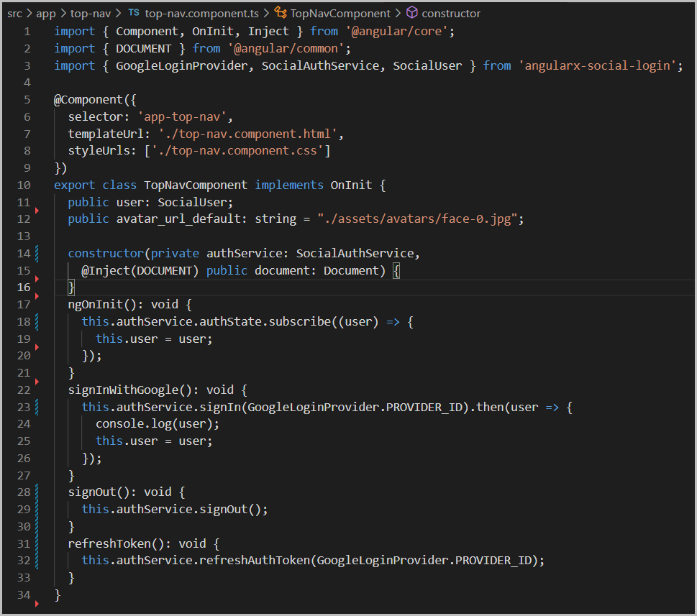Open the src breadcrumb segment

point(14,13)
